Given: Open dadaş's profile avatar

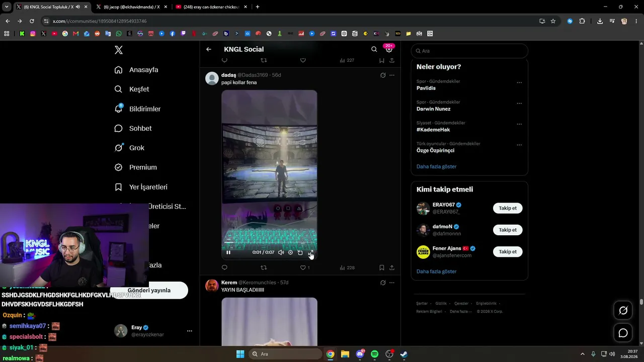Looking at the screenshot, I should 212,78.
